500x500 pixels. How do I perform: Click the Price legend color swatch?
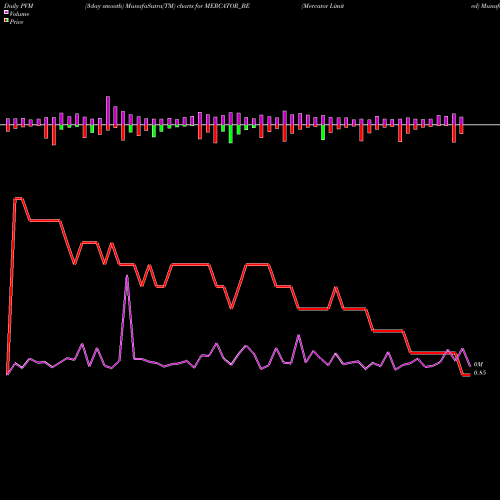pos(6,20)
